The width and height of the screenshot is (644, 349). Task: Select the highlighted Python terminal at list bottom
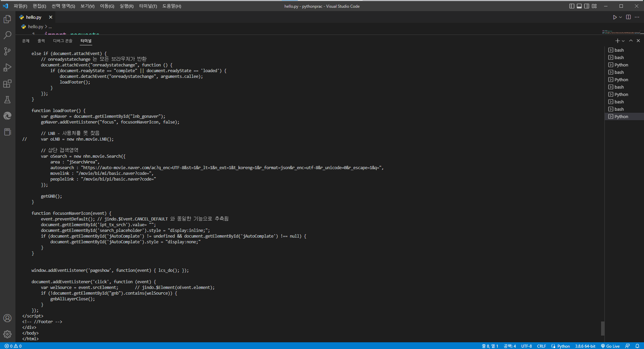624,116
